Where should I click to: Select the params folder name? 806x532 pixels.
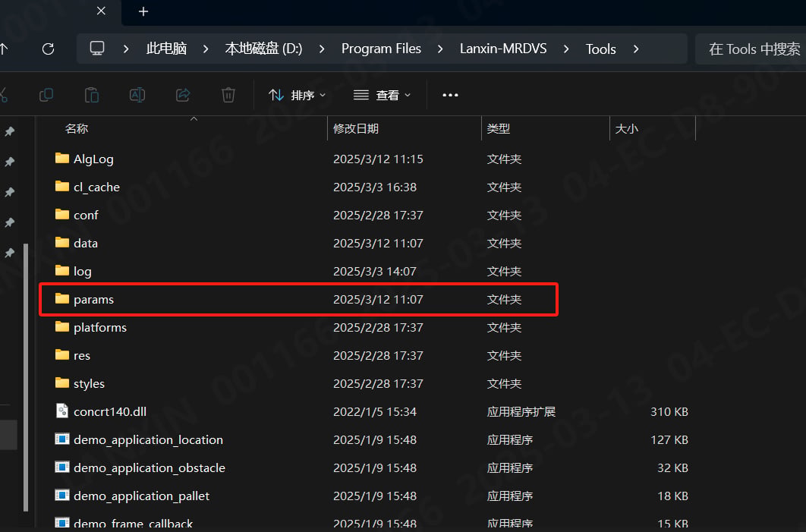pyautogui.click(x=93, y=300)
